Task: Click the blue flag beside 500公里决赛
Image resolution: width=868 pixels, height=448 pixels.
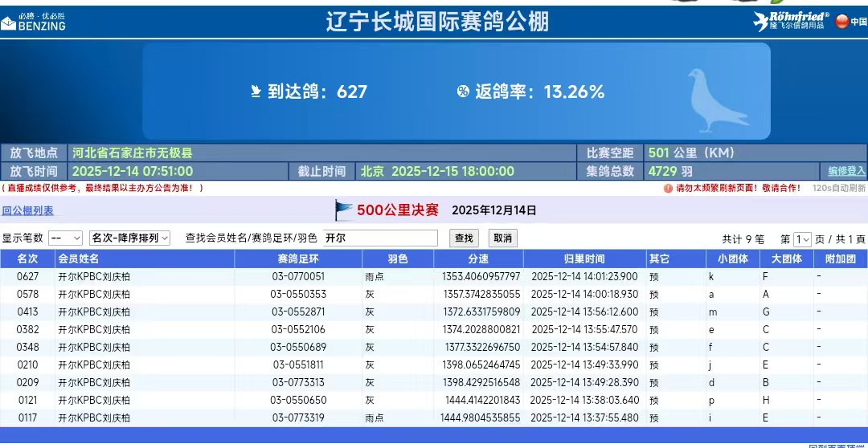Action: [344, 210]
